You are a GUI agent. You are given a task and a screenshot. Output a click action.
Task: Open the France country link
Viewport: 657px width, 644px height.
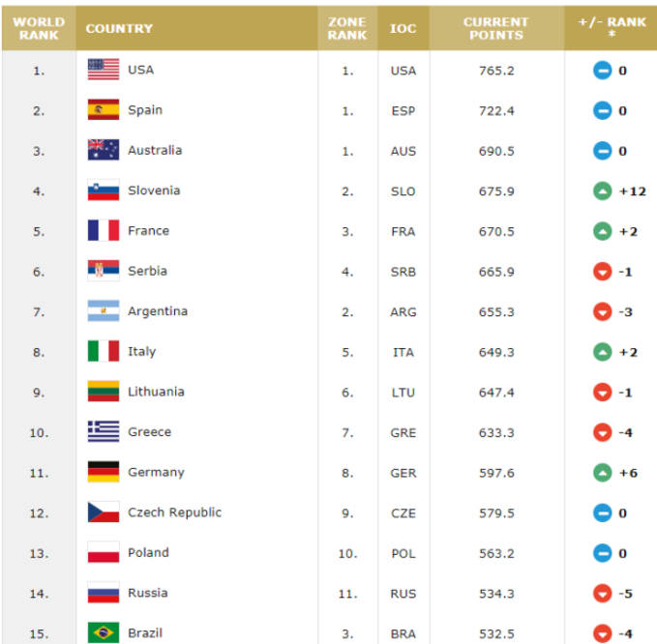[x=148, y=230]
